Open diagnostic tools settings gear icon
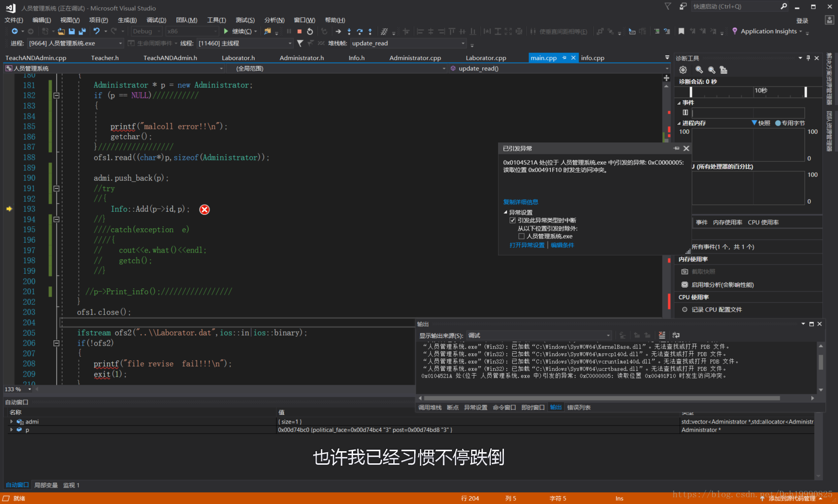Image resolution: width=838 pixels, height=504 pixels. pos(683,70)
